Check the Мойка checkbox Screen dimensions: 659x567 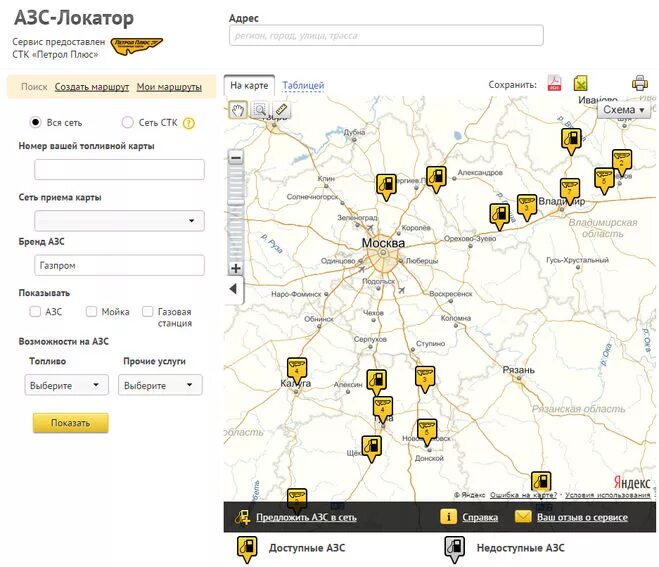(x=91, y=311)
